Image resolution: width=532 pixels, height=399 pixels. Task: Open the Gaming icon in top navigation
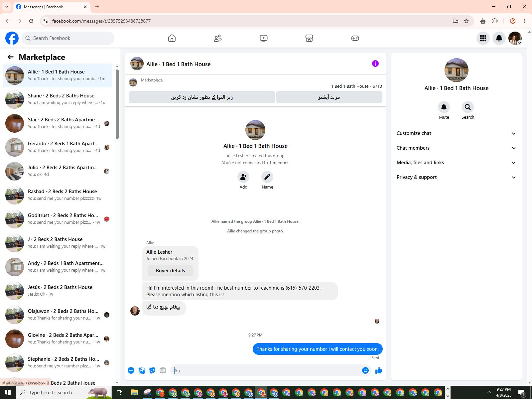[355, 38]
